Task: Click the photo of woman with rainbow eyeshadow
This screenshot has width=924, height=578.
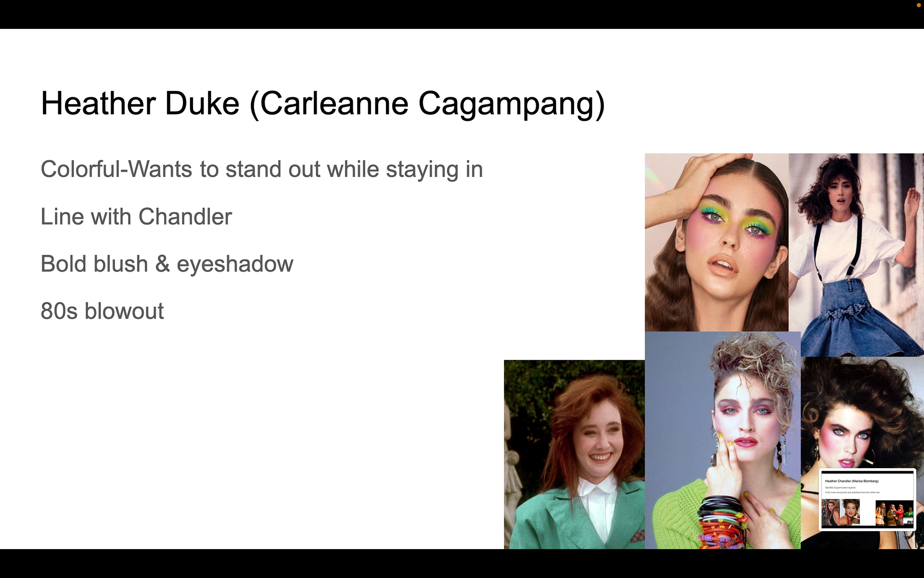Action: [x=717, y=242]
